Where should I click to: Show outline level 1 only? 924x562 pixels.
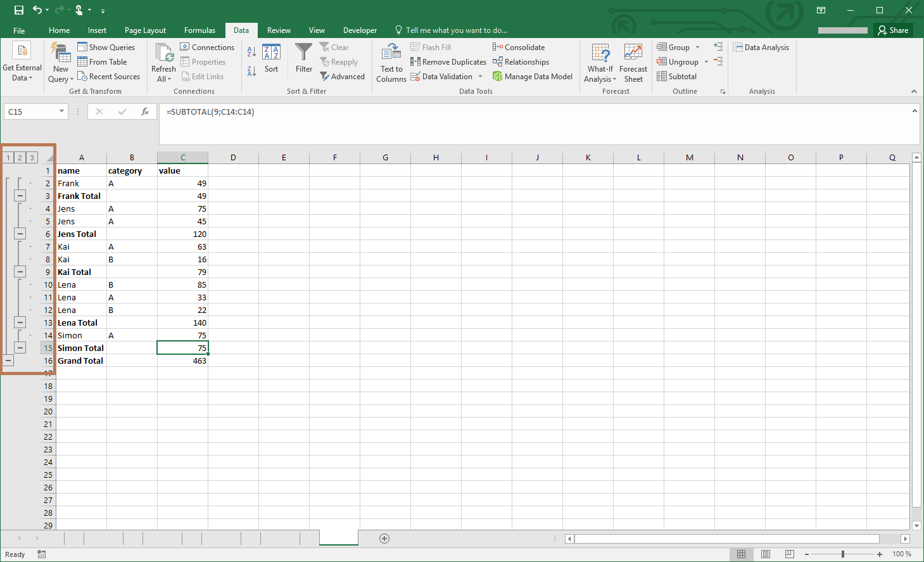[x=8, y=156]
